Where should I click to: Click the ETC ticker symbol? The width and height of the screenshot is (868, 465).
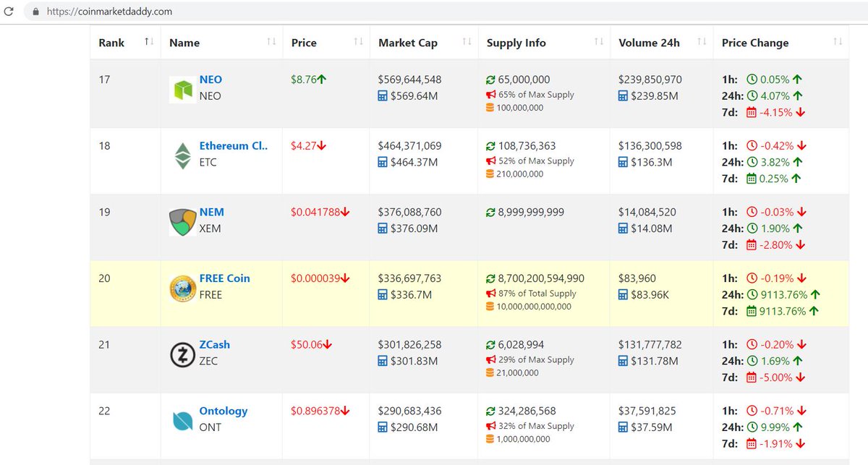(x=208, y=163)
